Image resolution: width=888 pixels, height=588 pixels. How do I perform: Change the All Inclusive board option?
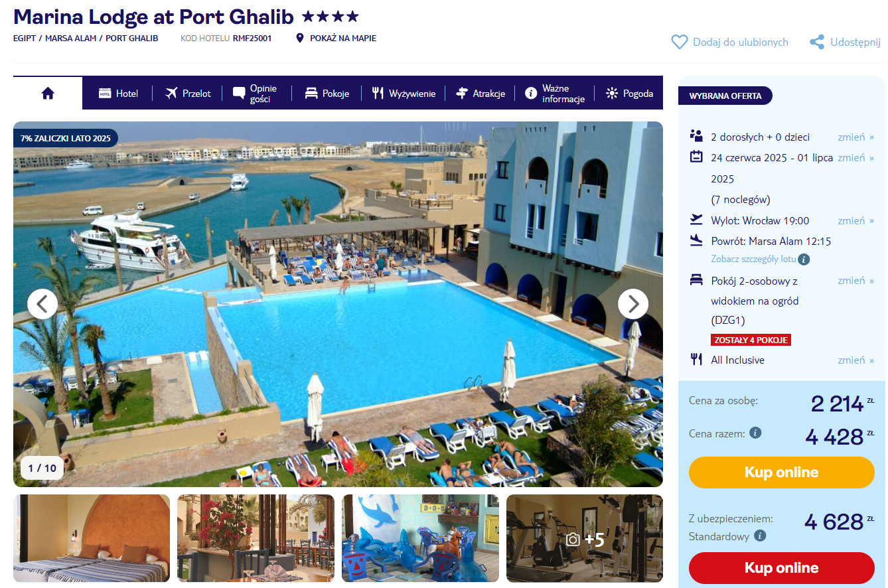point(855,360)
